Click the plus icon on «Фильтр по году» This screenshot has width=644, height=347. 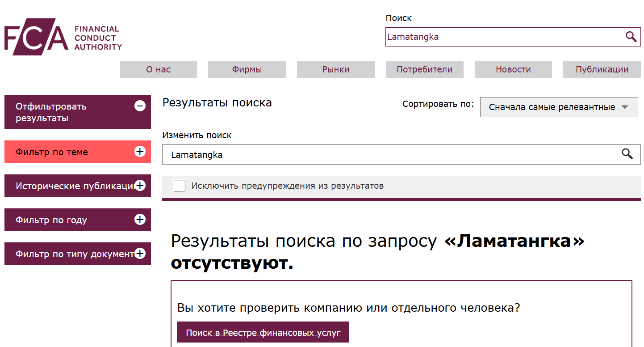tap(140, 220)
